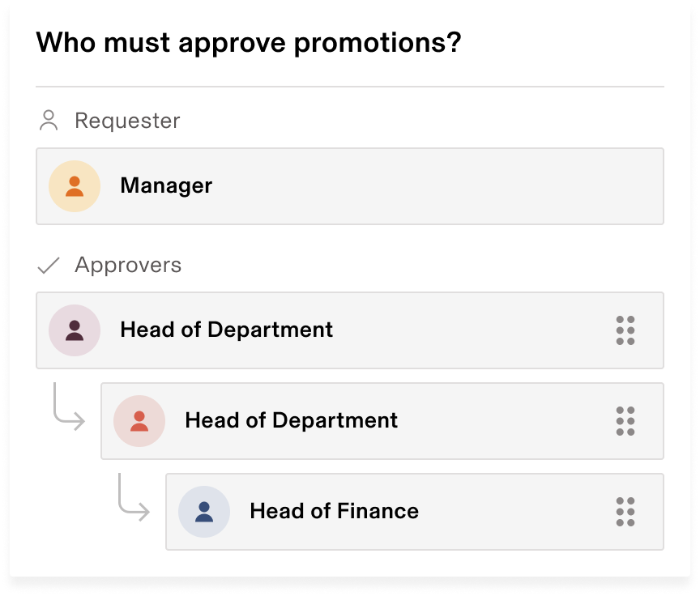Click the red Head of Department avatar
The image size is (700, 596).
(139, 420)
